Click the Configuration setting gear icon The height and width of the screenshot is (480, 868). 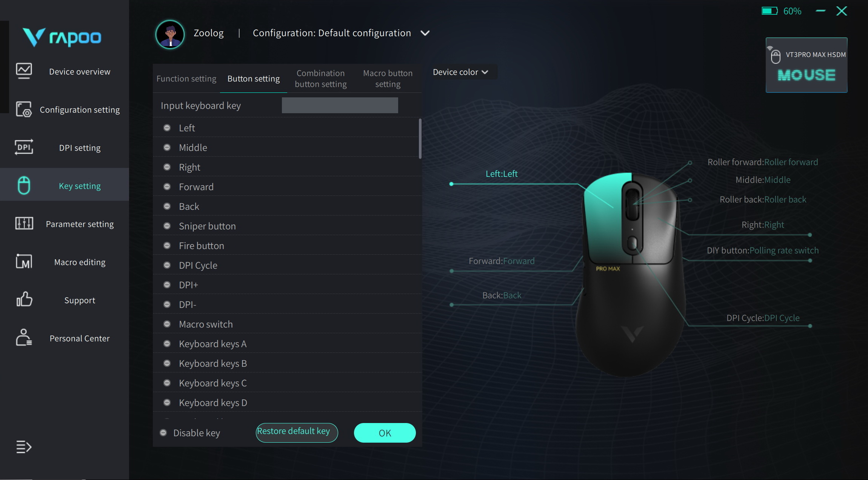click(x=24, y=109)
